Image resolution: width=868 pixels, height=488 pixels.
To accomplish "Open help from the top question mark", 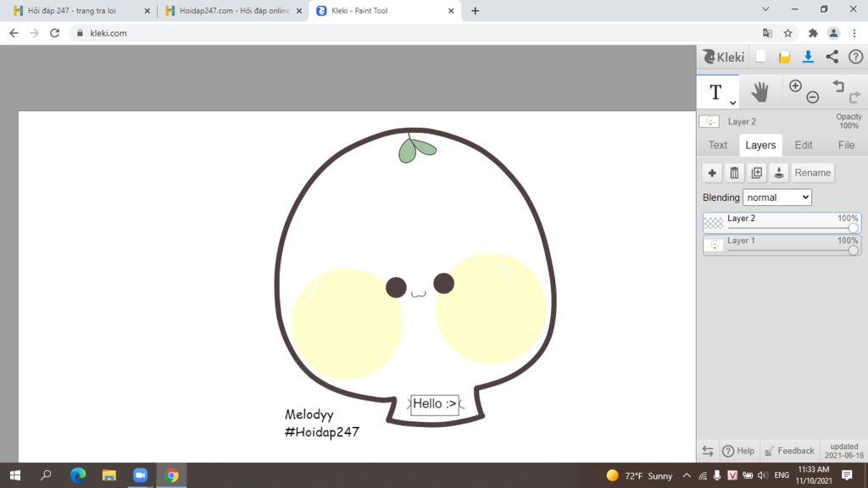I will tap(855, 57).
